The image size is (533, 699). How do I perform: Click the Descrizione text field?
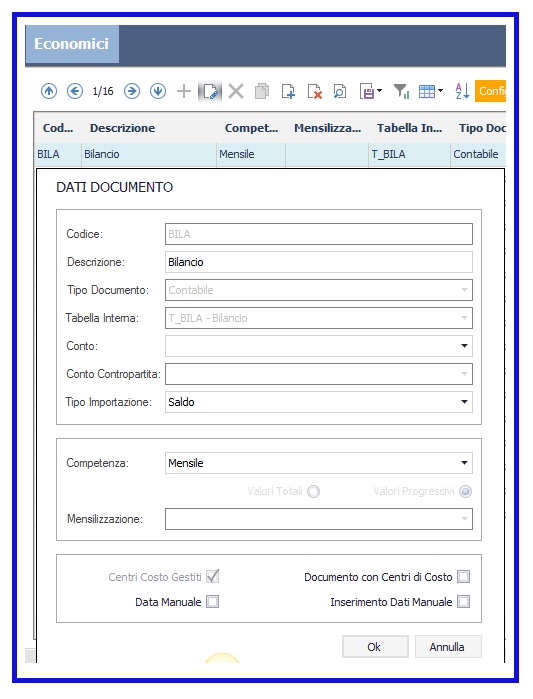point(319,262)
